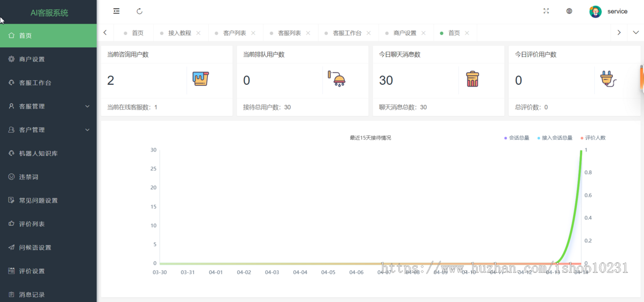The height and width of the screenshot is (302, 644).
Task: Switch to the 客服工作台 tab
Action: click(x=347, y=33)
